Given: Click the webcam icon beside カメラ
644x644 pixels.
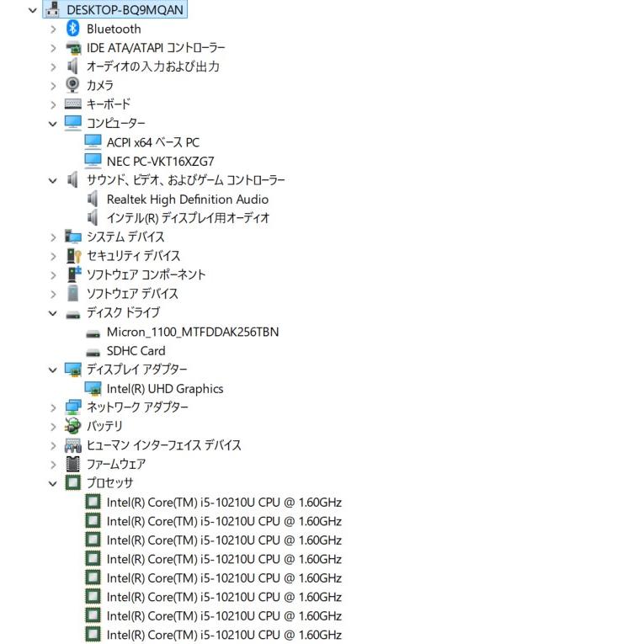Looking at the screenshot, I should pos(72,85).
